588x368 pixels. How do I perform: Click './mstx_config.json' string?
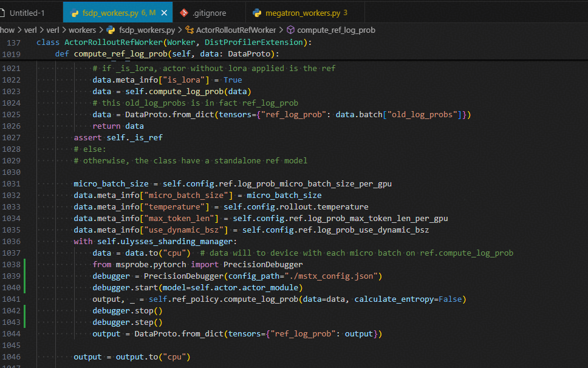tap(331, 276)
